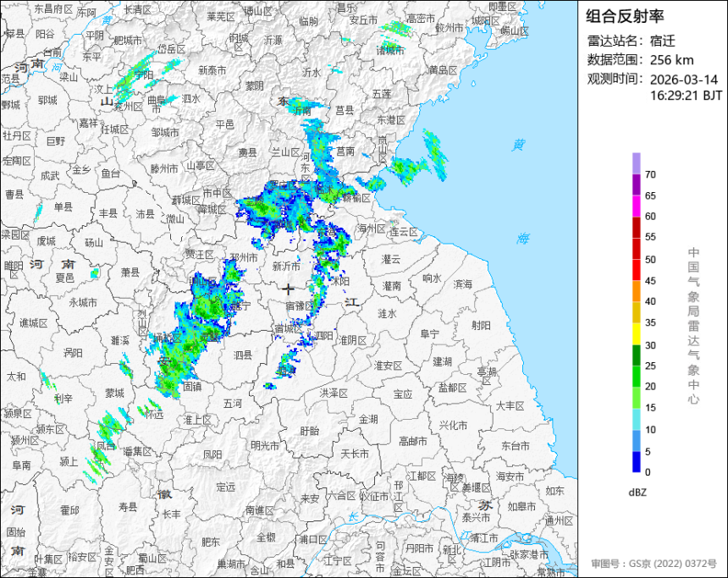The width and height of the screenshot is (728, 578).
Task: Click the blue 0–5 dBZ legend swatch
Action: tap(636, 462)
